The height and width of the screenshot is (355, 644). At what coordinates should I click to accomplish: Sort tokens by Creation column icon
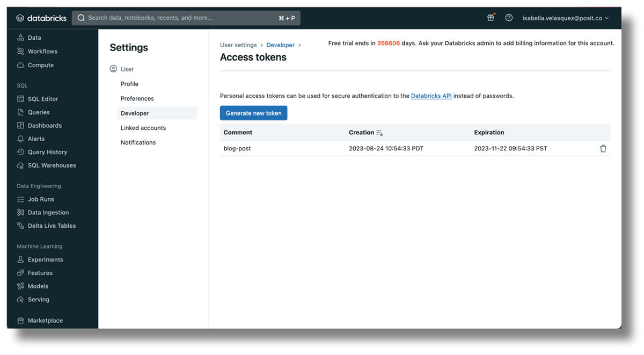click(x=379, y=133)
